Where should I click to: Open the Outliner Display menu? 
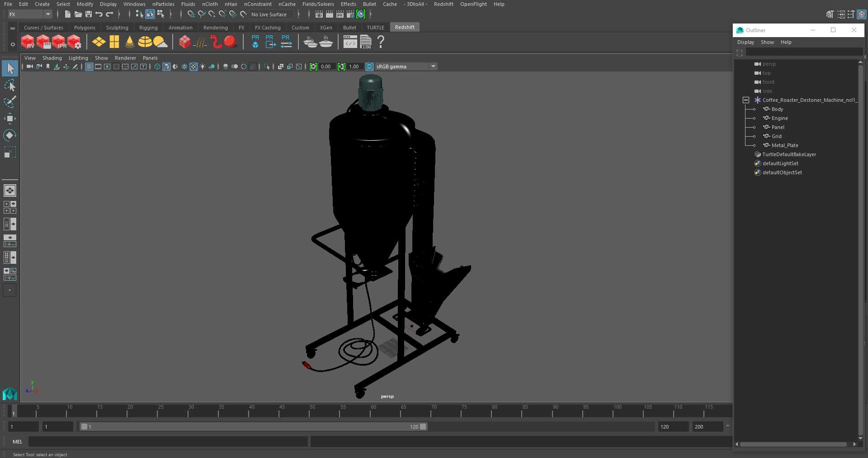pos(745,42)
